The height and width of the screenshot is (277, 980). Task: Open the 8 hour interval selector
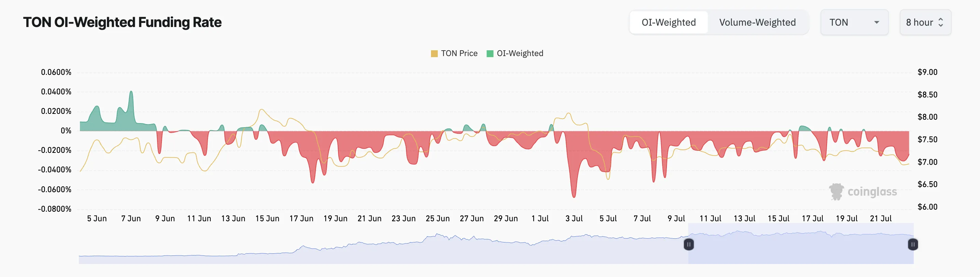(925, 23)
